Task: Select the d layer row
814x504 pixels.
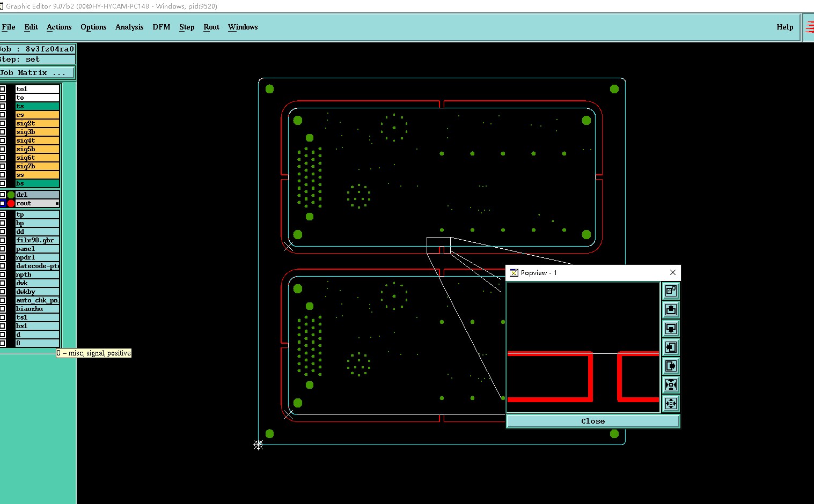Action: (37, 335)
